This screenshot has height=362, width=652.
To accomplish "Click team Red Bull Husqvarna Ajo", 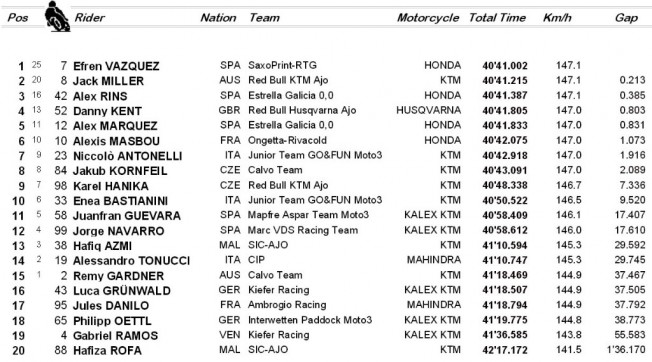I will click(302, 110).
